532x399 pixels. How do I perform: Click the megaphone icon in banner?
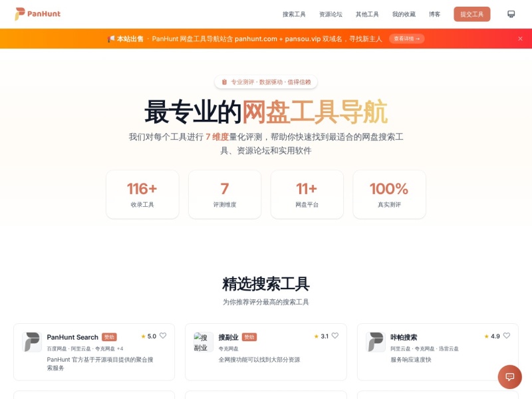111,39
